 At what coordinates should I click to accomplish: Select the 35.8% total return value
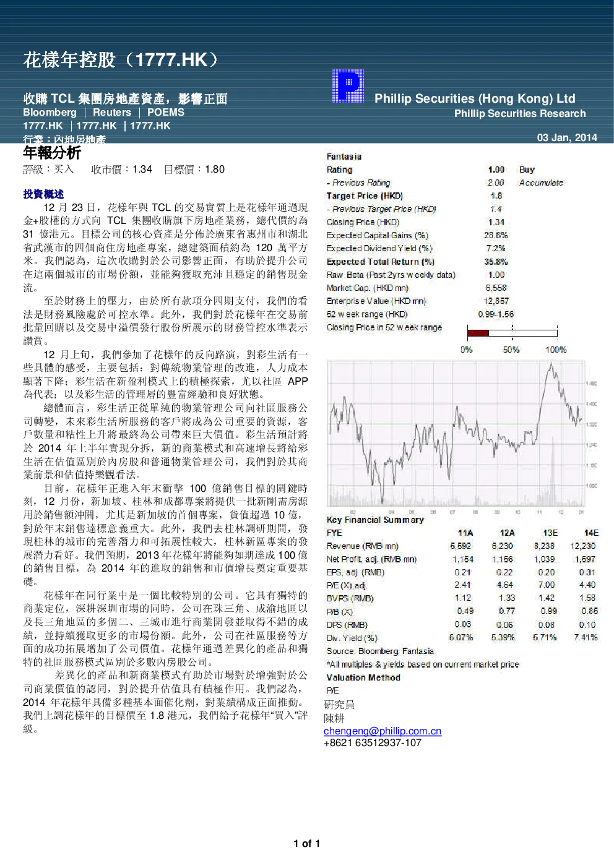pos(496,262)
